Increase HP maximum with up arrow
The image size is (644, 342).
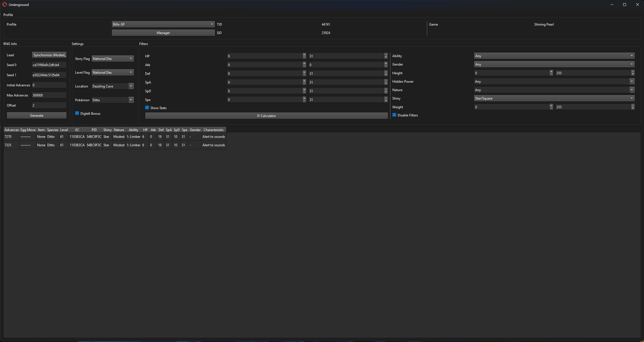pos(386,55)
